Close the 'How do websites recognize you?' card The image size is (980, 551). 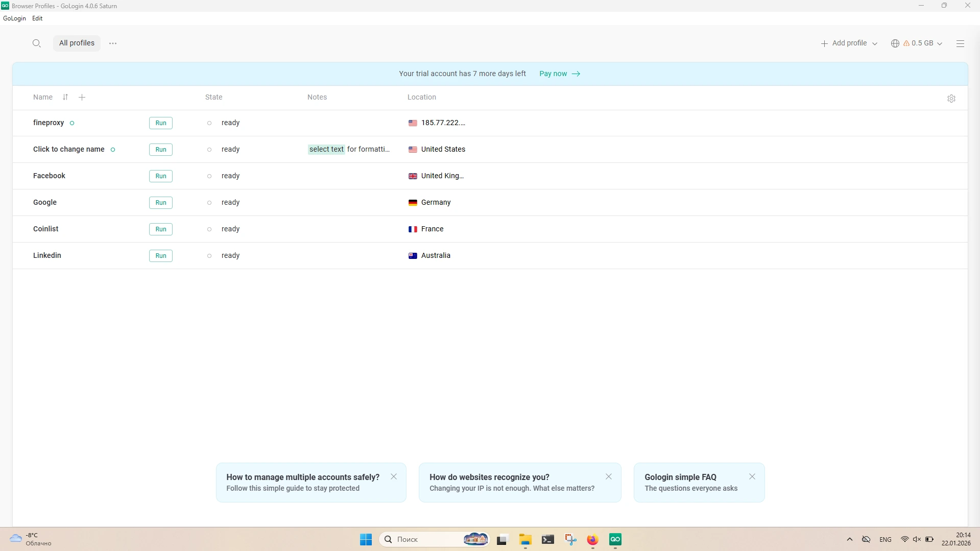(x=609, y=476)
